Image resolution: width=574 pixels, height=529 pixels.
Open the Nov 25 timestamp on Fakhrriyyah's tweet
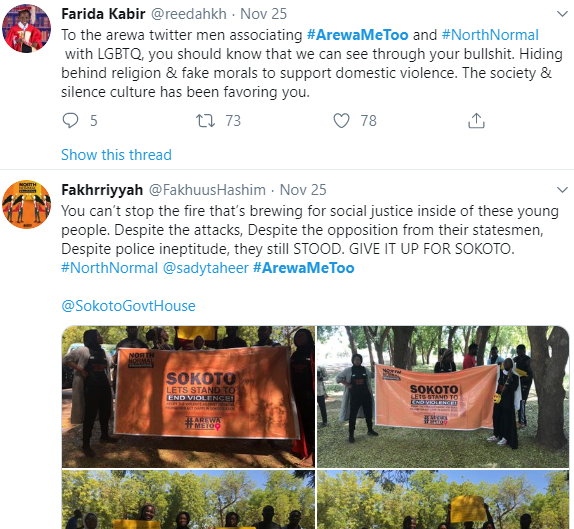303,190
